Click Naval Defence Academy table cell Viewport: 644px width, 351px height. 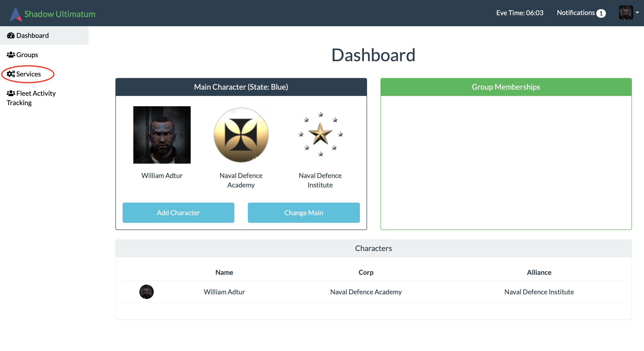[366, 292]
